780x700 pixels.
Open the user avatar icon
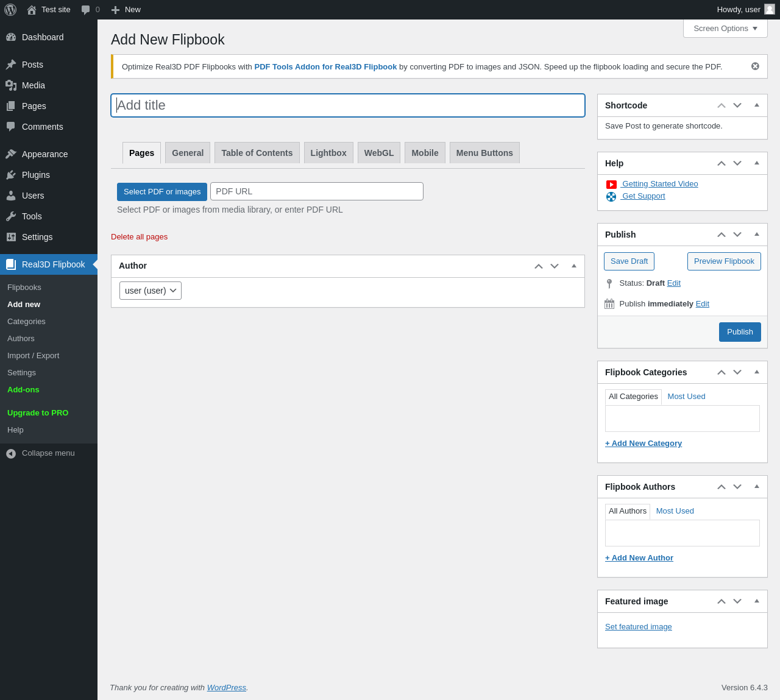click(x=770, y=9)
